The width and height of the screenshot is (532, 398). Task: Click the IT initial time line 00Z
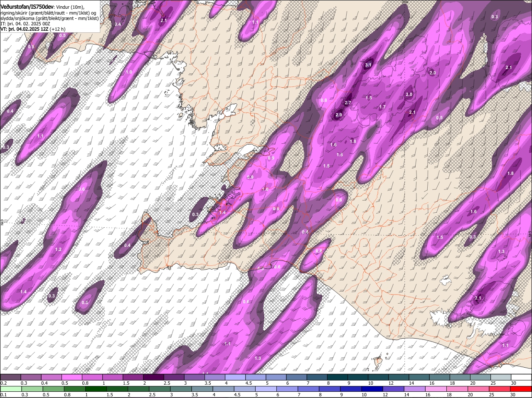point(25,24)
